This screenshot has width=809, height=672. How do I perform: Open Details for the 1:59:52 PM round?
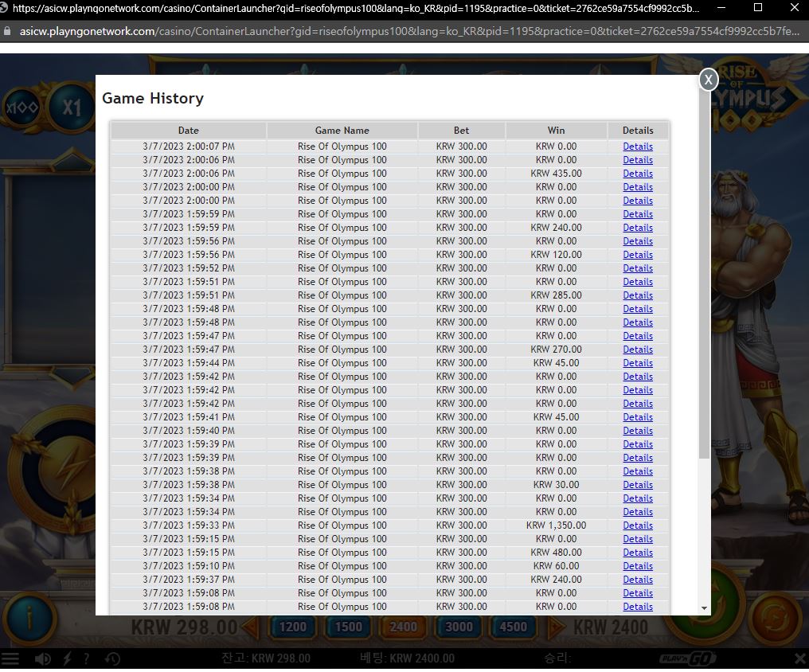pyautogui.click(x=638, y=268)
